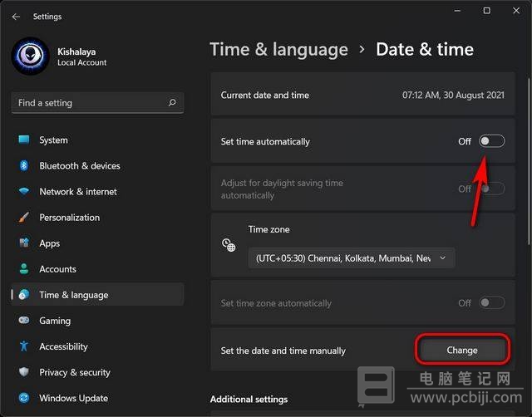Close the Settings window
This screenshot has width=532, height=417.
(516, 11)
